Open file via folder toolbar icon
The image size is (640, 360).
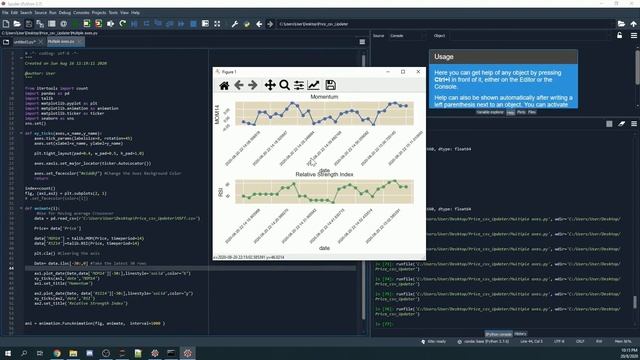17,24
